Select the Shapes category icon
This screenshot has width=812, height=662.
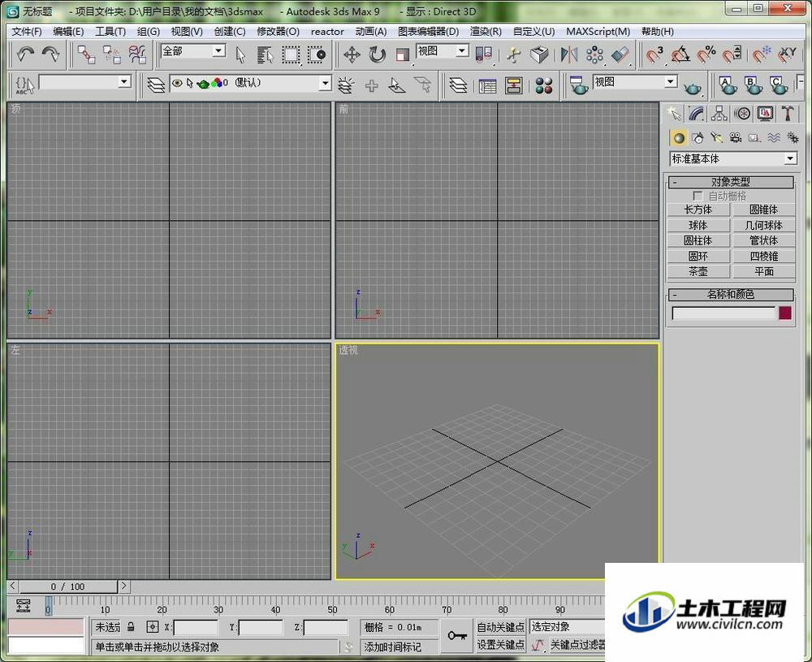[698, 137]
